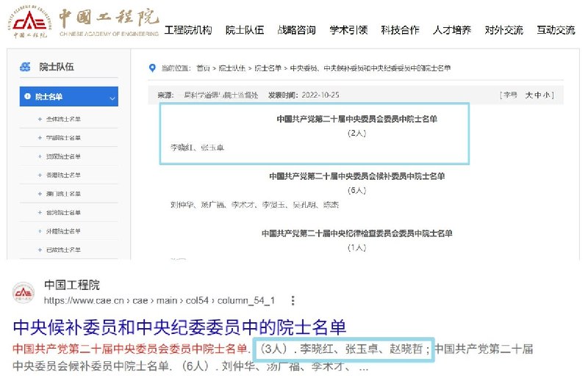Open the 战略咨询 menu
The height and width of the screenshot is (392, 588).
coord(297,30)
